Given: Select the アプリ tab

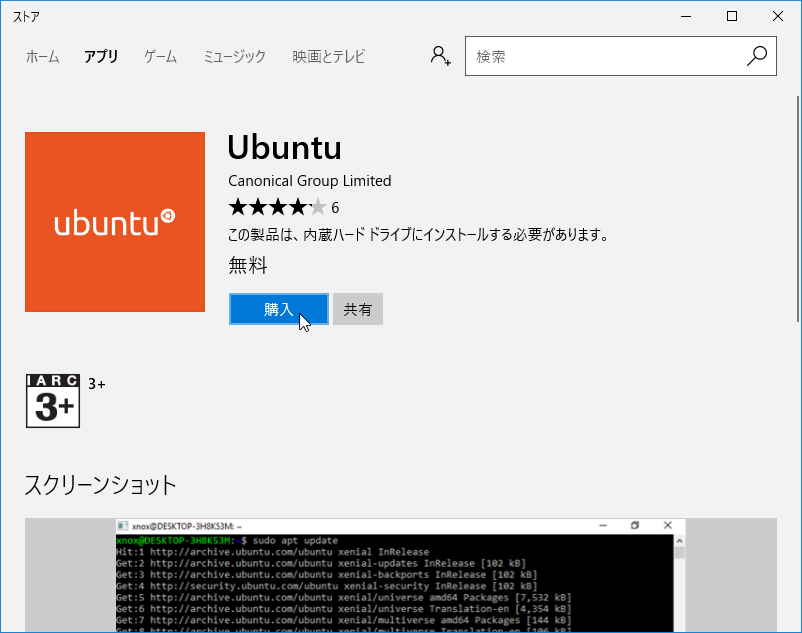Looking at the screenshot, I should (x=101, y=56).
